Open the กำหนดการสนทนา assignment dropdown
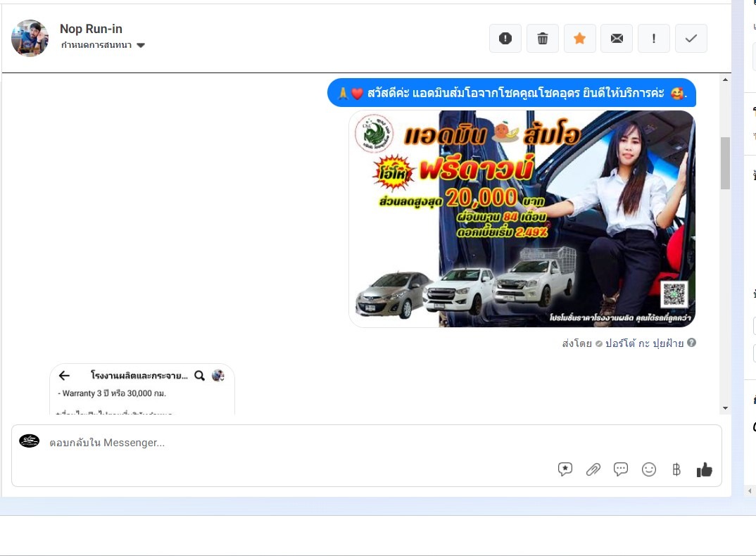The image size is (756, 556). [x=103, y=45]
